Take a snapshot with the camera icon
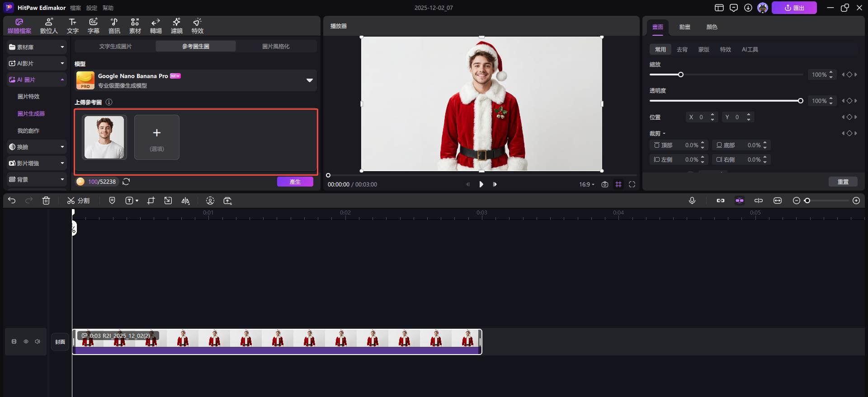868x397 pixels. tap(604, 184)
